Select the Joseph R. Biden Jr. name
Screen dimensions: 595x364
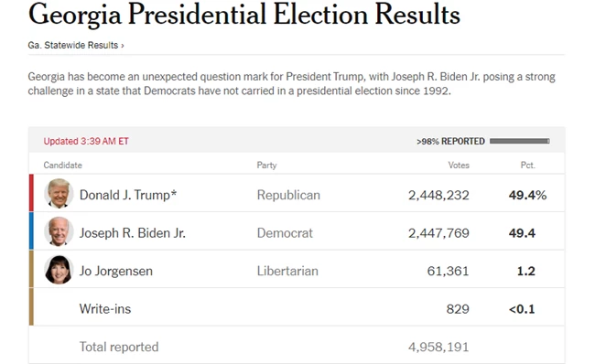tap(133, 233)
